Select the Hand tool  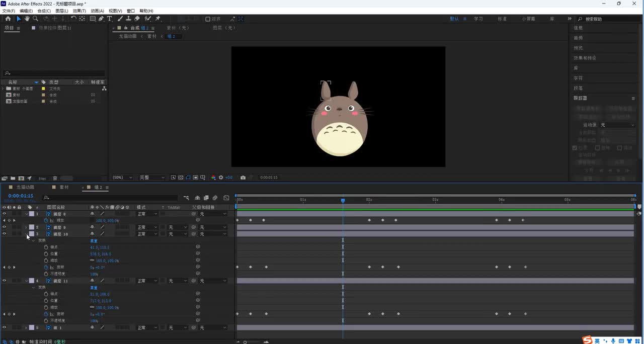27,19
